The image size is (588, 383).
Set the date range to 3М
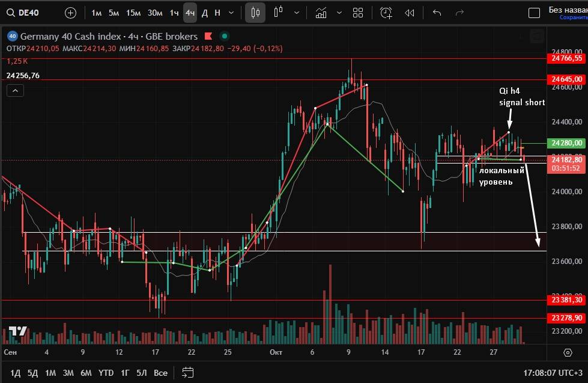click(x=68, y=373)
